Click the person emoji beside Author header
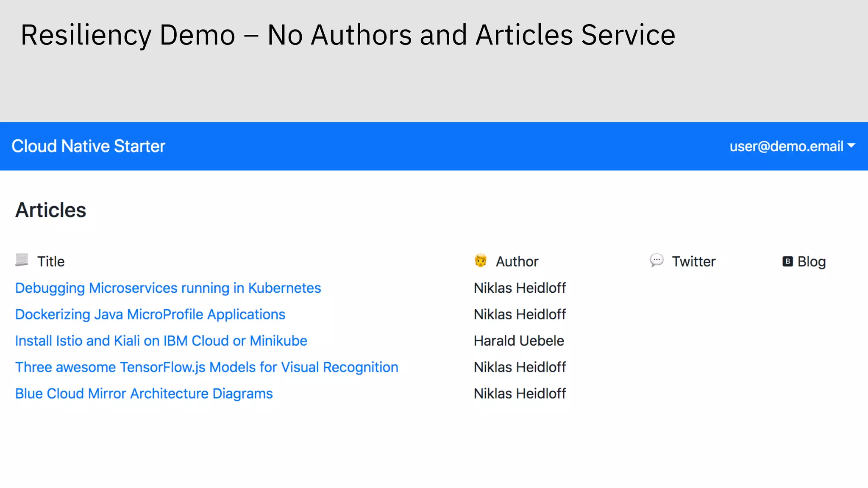The height and width of the screenshot is (488, 868). (x=481, y=261)
